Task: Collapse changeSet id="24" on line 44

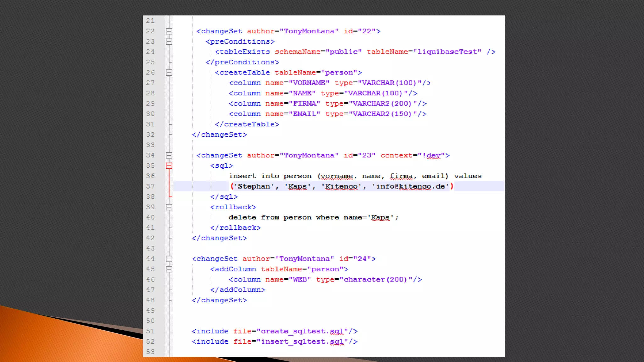Action: (x=169, y=259)
